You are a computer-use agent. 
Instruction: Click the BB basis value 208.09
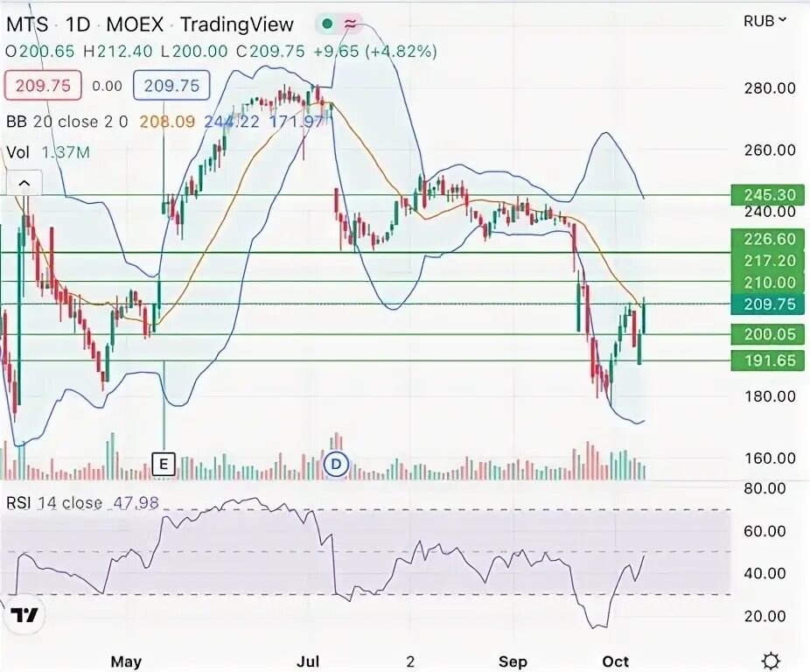[x=167, y=122]
